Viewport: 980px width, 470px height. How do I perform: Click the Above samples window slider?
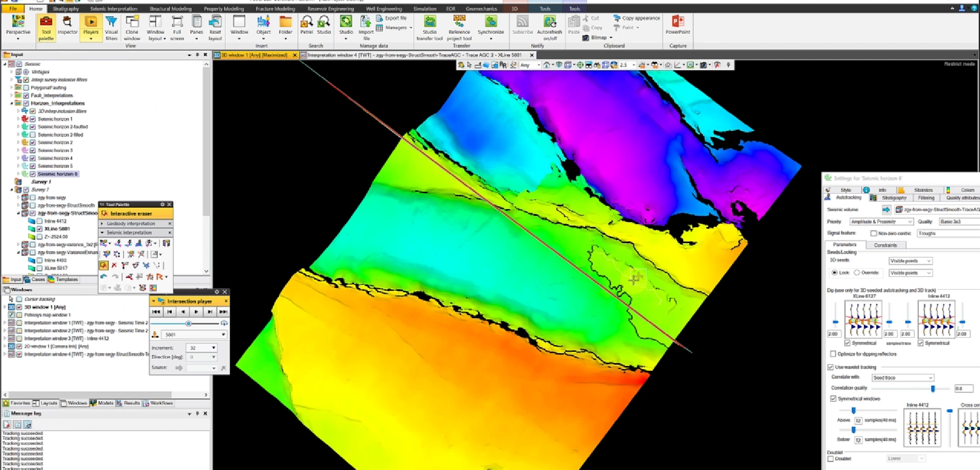pos(853,411)
